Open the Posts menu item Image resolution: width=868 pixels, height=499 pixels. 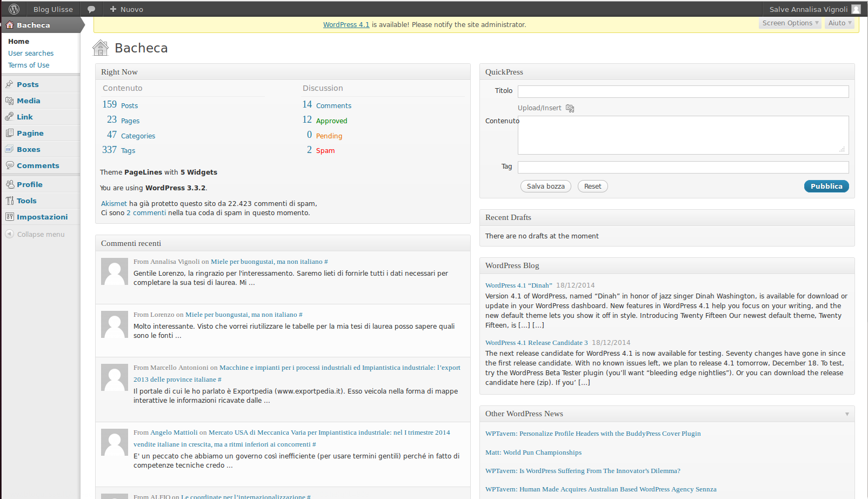coord(28,84)
